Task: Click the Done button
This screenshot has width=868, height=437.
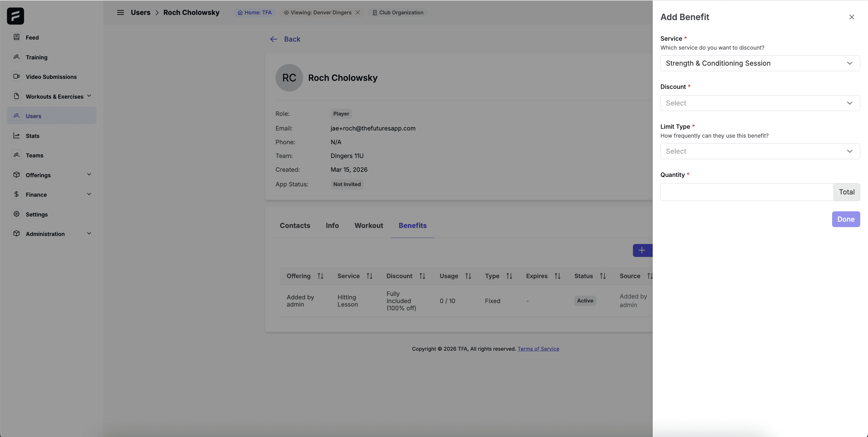Action: click(845, 219)
